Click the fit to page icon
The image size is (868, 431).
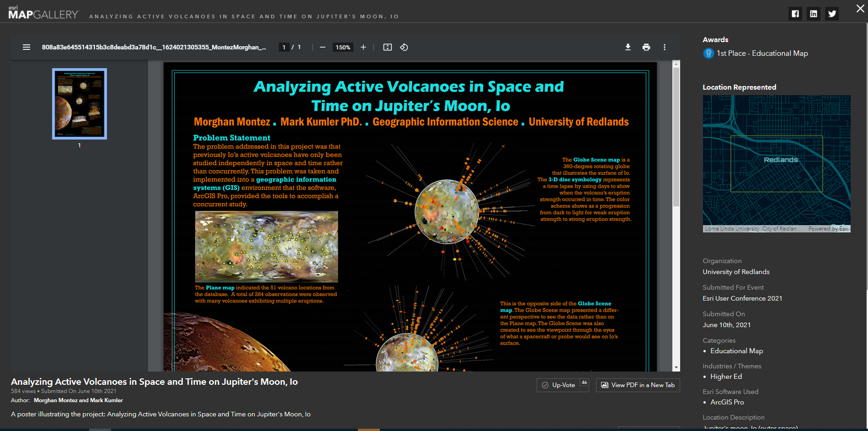(x=388, y=47)
